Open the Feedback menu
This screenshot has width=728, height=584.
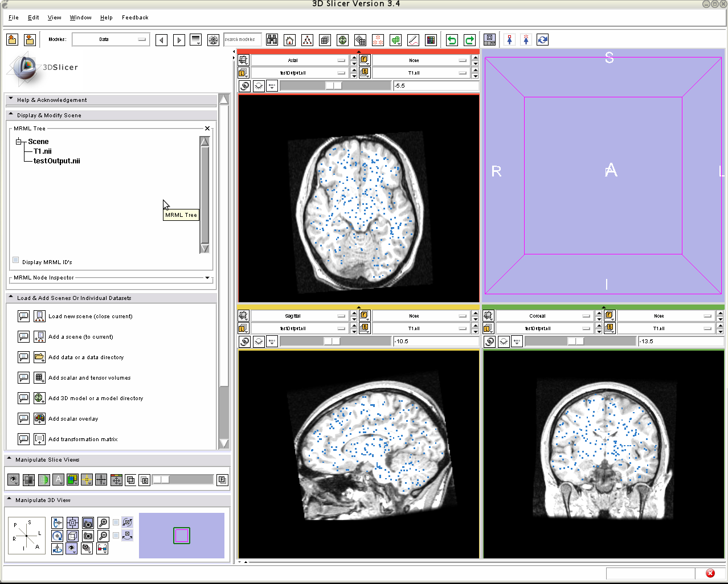135,18
